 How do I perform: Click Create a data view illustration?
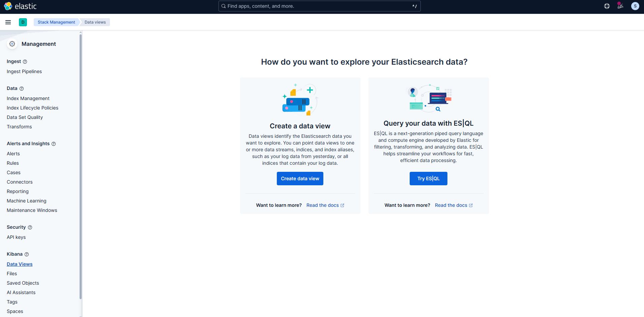pos(300,100)
